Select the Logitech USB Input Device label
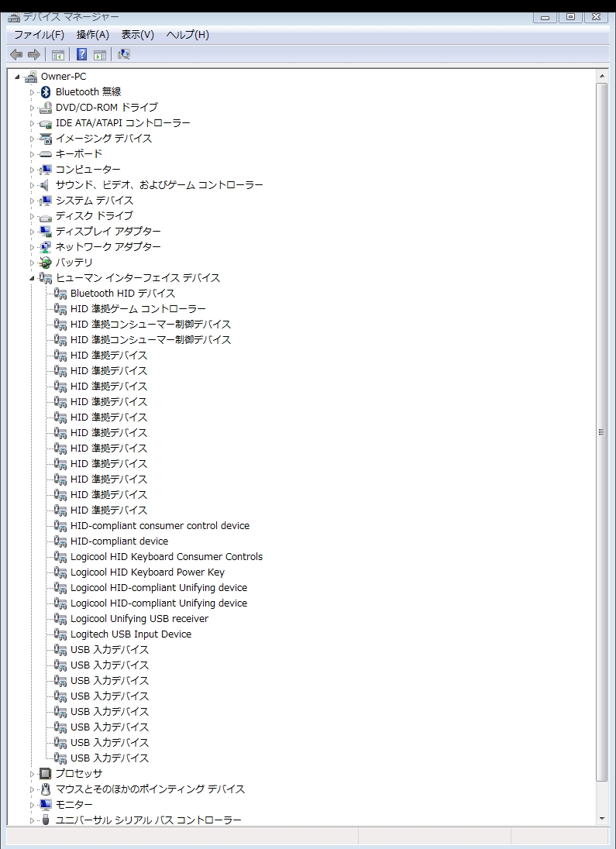Image resolution: width=616 pixels, height=849 pixels. (131, 634)
